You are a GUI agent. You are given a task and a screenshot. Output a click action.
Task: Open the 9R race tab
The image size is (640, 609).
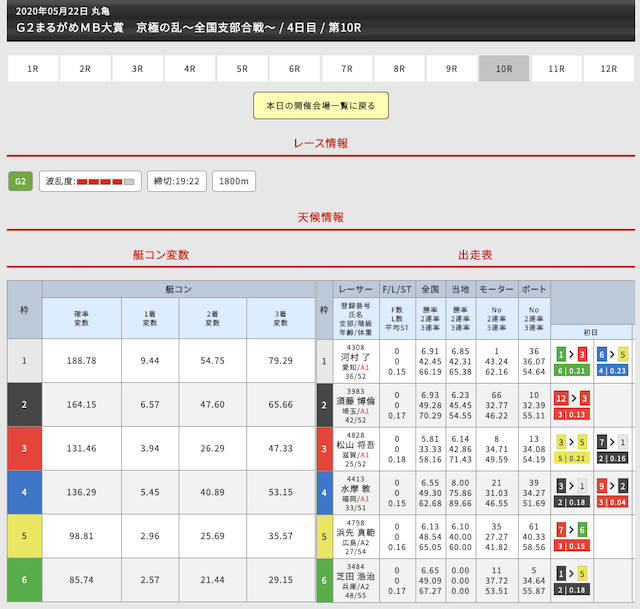click(451, 69)
